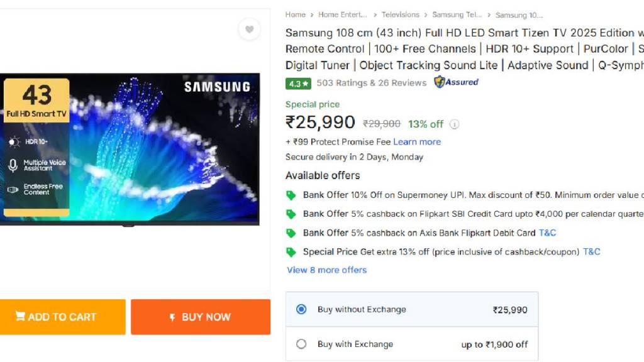Select Buy with Exchange option
Screen dimensions: 644x362
point(301,344)
